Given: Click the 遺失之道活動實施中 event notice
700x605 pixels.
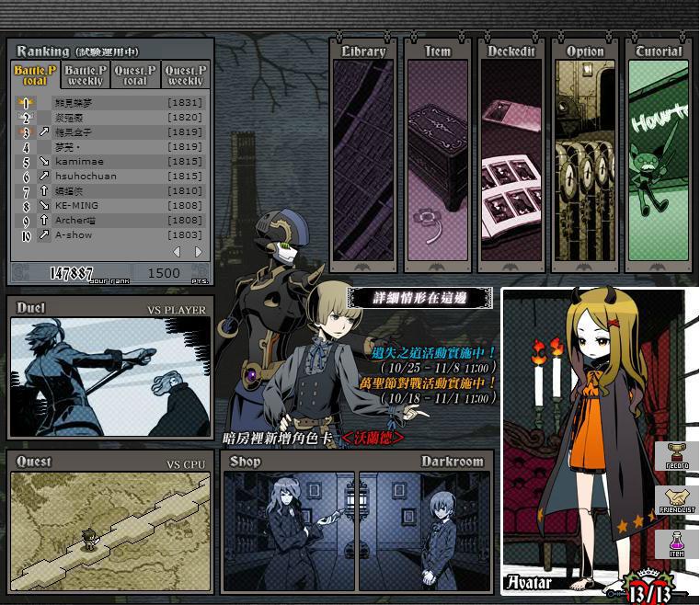Looking at the screenshot, I should pos(433,353).
